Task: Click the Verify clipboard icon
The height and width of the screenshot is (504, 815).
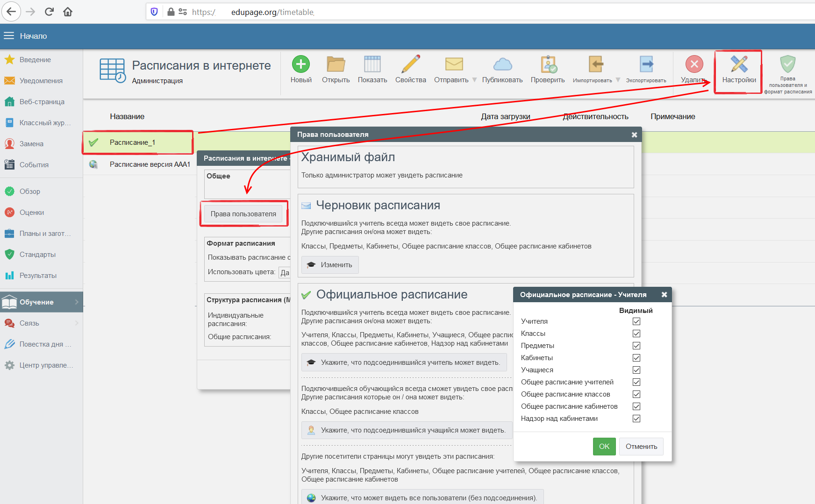Action: point(548,64)
